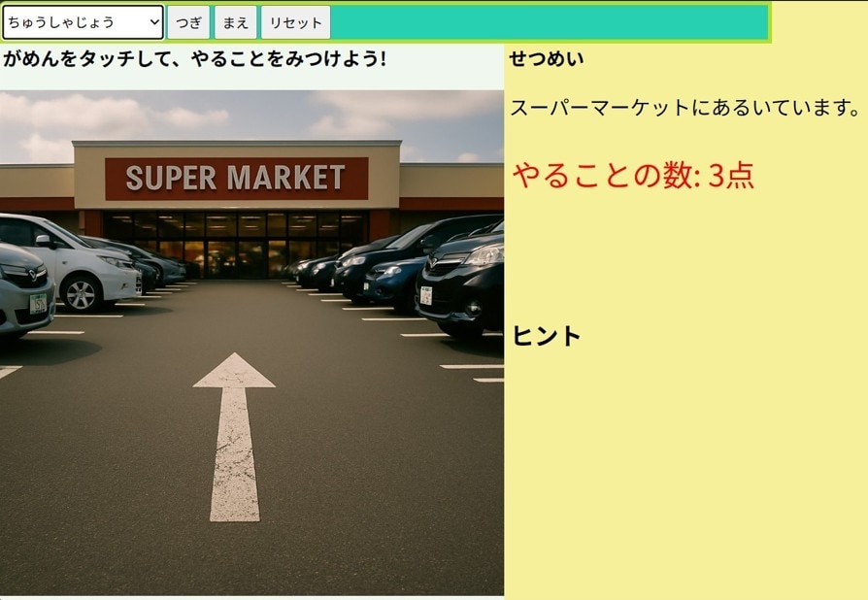Tap the black car parked on the right
The height and width of the screenshot is (600, 868).
pos(462,283)
